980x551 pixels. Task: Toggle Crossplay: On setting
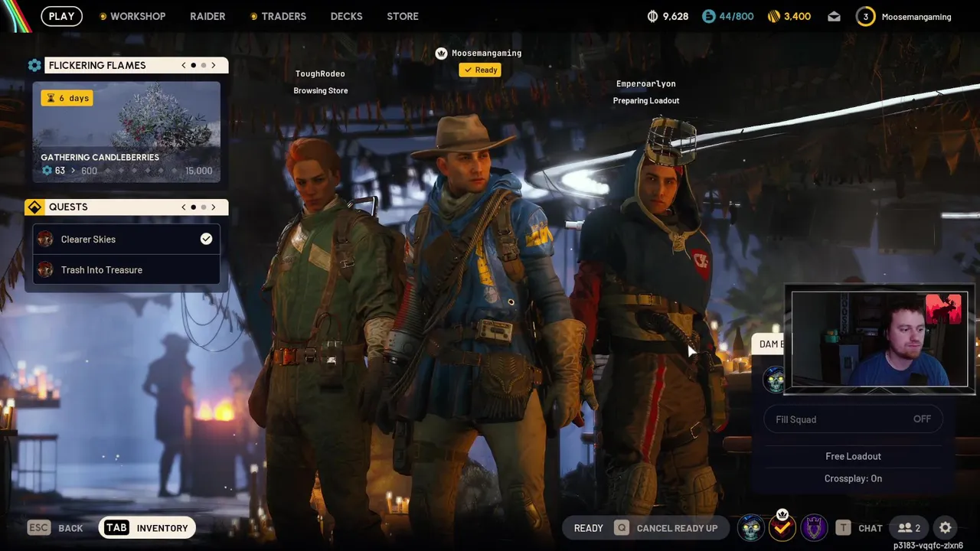coord(853,478)
